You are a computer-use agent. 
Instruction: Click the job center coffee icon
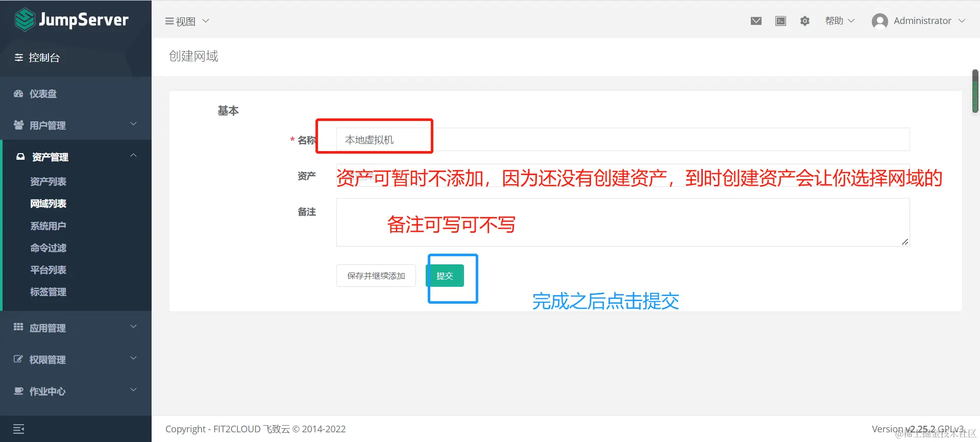pyautogui.click(x=18, y=391)
